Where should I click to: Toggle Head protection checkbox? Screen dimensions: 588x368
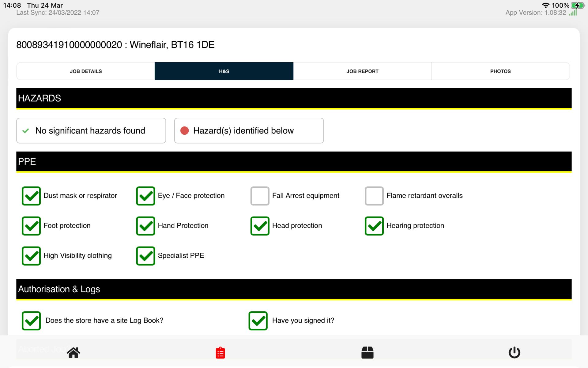260,226
